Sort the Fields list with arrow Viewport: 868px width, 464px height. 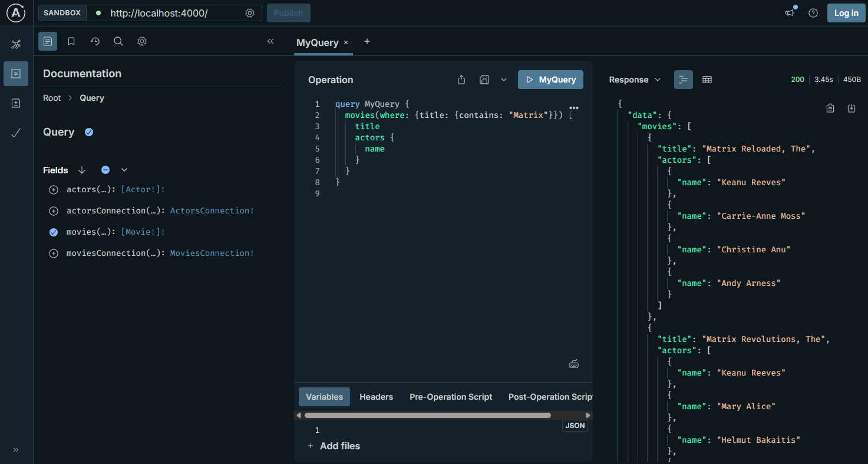coord(82,170)
